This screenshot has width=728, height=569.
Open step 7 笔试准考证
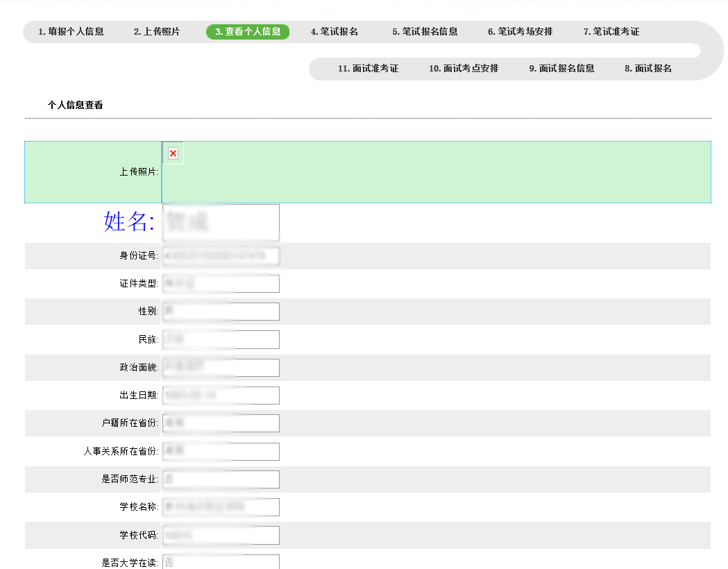pyautogui.click(x=611, y=32)
